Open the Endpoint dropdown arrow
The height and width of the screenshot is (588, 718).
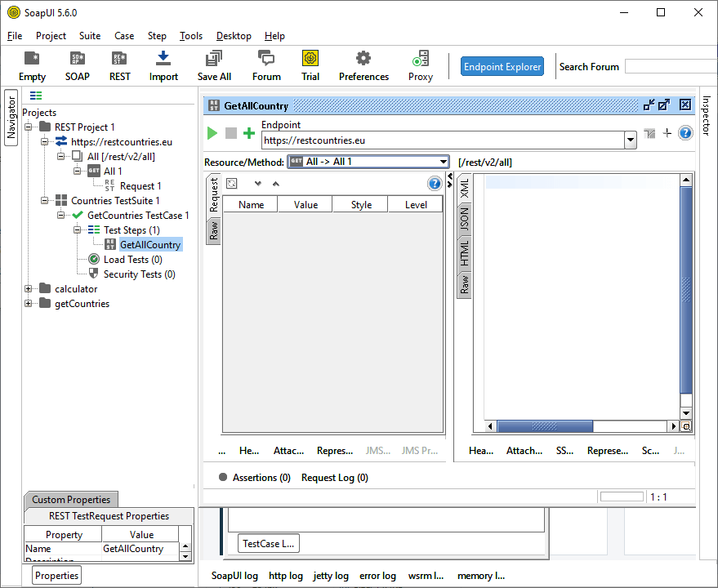pyautogui.click(x=630, y=140)
